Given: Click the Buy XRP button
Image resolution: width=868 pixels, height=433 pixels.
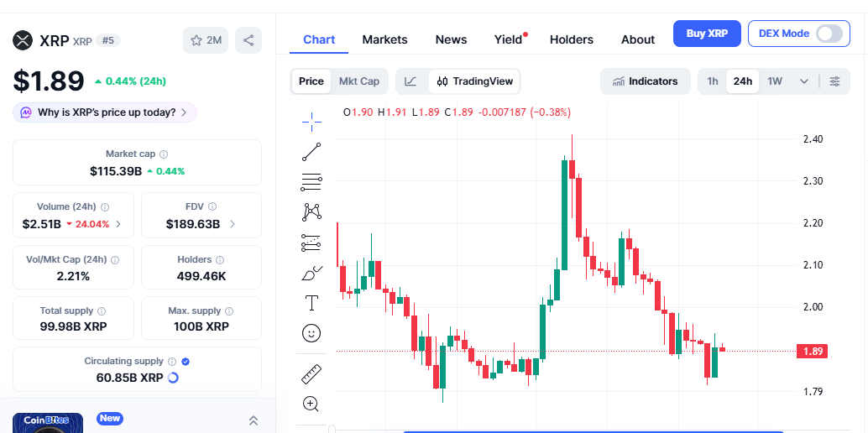Looking at the screenshot, I should coord(707,34).
